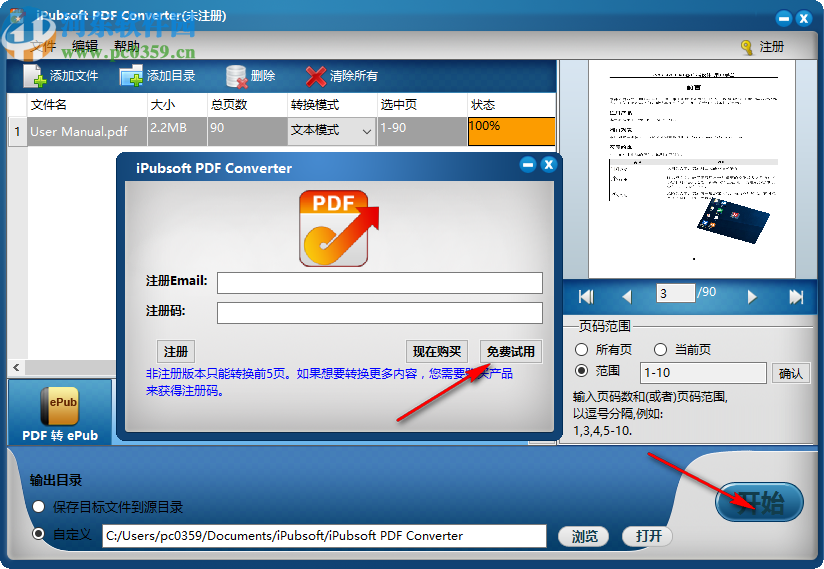Choose save to source folder (保存目标文件到源目录) option
824x569 pixels.
(38, 507)
